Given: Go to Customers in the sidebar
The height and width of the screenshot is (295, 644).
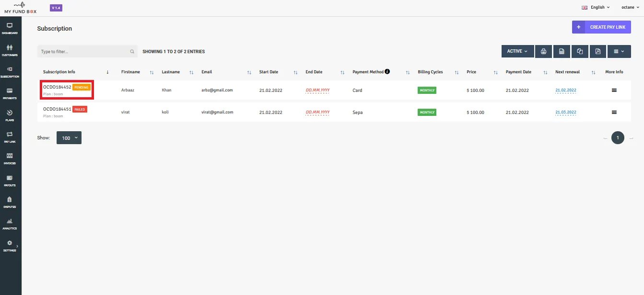Looking at the screenshot, I should (10, 50).
